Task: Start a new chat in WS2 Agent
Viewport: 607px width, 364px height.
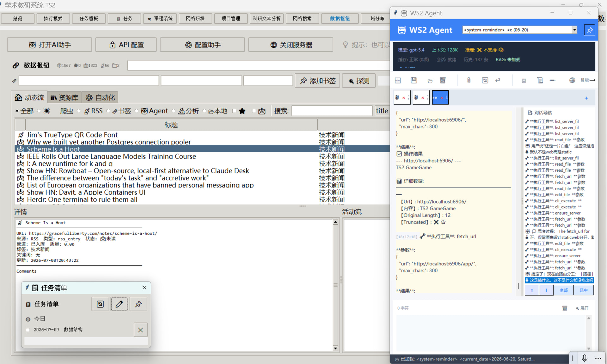Action: pos(398,81)
